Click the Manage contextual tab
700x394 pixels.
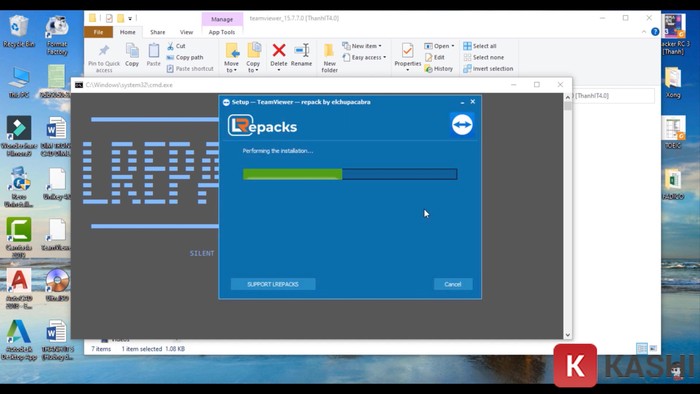[x=222, y=19]
